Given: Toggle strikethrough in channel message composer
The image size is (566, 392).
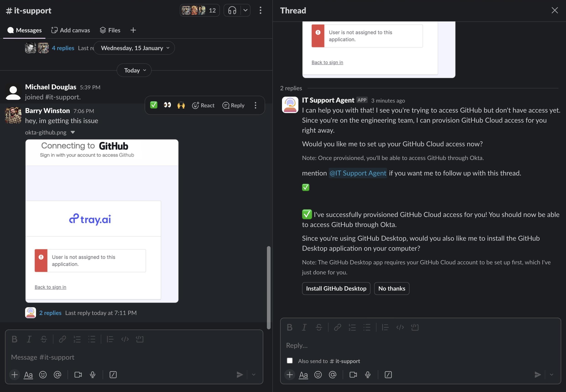Looking at the screenshot, I should 44,339.
